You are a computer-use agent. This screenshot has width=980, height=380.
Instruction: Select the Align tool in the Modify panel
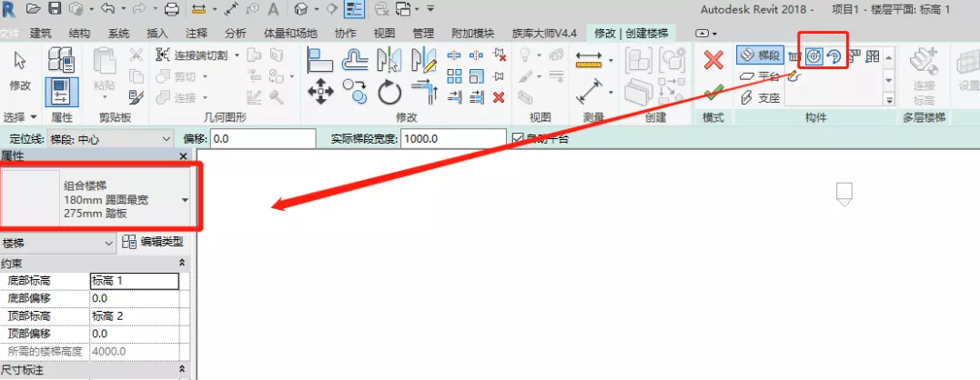coord(319,60)
